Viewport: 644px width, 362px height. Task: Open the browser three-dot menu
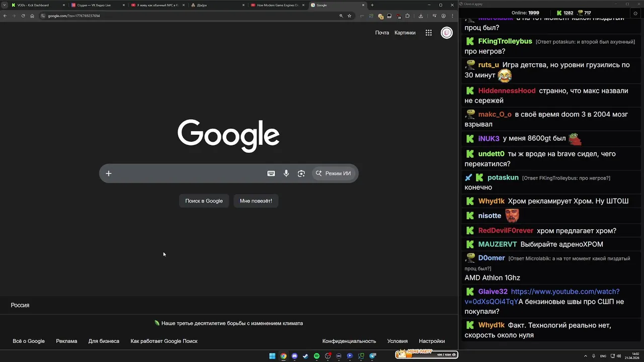[x=452, y=16]
